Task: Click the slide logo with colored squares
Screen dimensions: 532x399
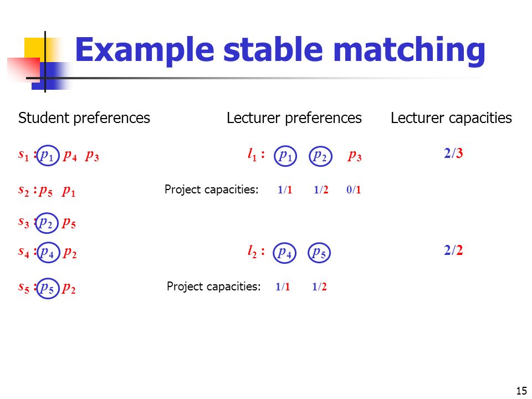Action: point(39,62)
